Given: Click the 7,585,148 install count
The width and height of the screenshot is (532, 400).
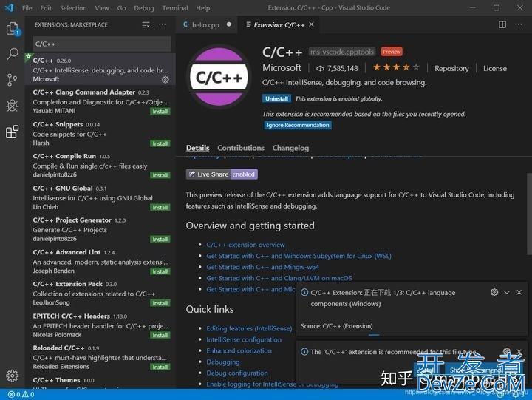Looking at the screenshot, I should tap(337, 68).
